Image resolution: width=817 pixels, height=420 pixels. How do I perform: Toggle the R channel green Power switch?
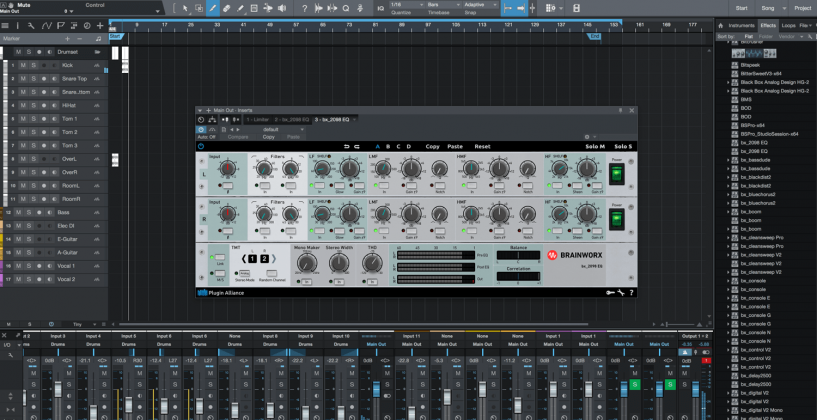617,219
